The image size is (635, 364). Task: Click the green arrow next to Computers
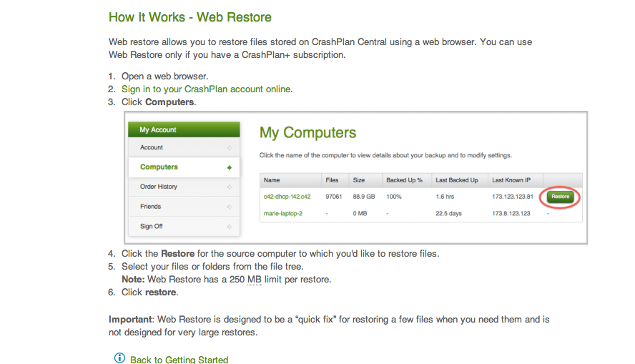(230, 167)
